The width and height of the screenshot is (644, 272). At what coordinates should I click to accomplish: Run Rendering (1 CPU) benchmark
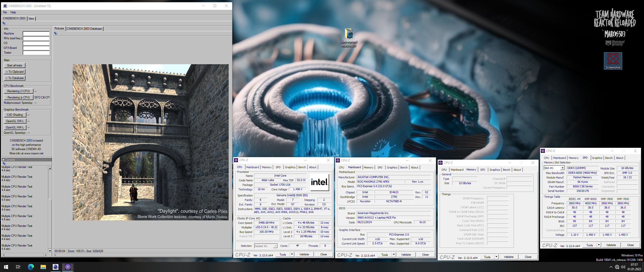[19, 91]
